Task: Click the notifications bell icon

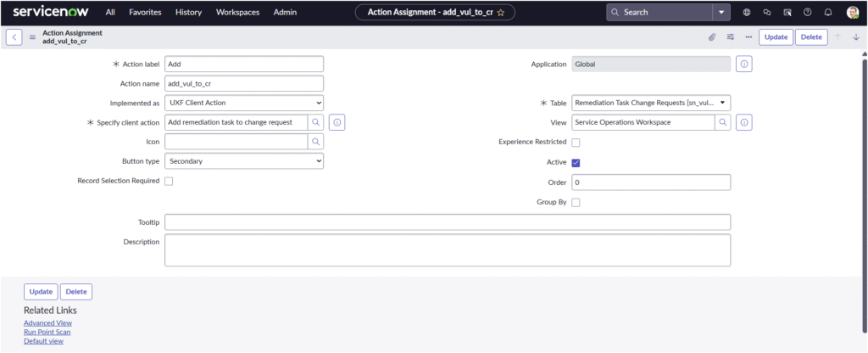Action: pos(828,13)
